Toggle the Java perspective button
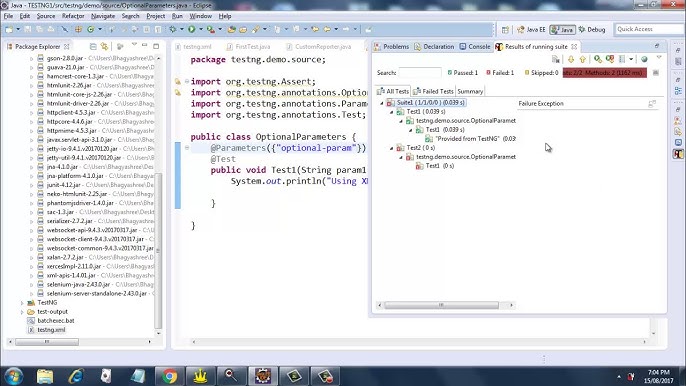Image resolution: width=686 pixels, height=386 pixels. (562, 29)
